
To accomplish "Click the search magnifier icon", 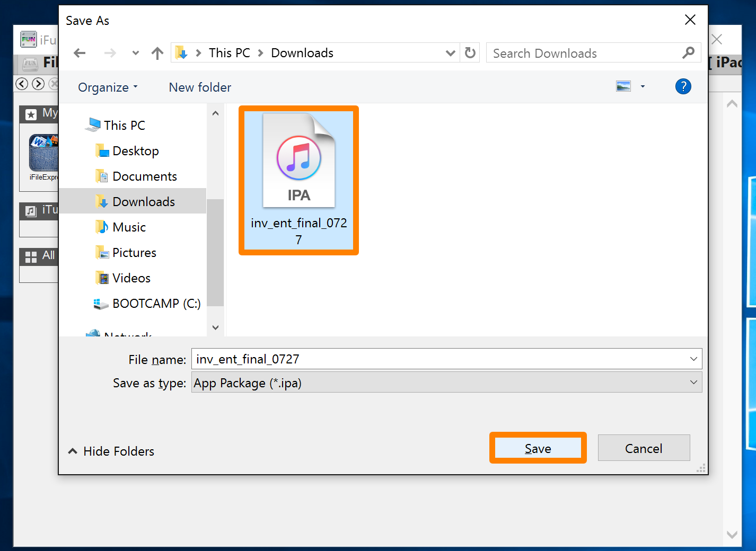I will [688, 53].
